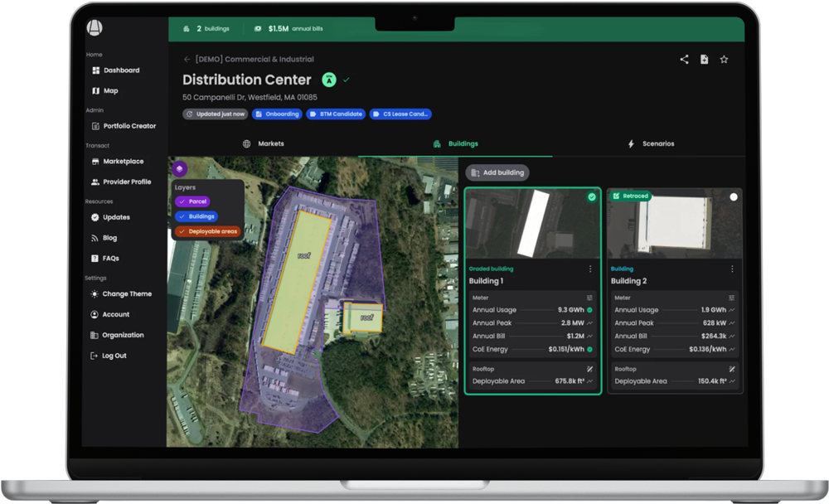Click the green A grade badge
This screenshot has width=829, height=504.
tap(329, 80)
